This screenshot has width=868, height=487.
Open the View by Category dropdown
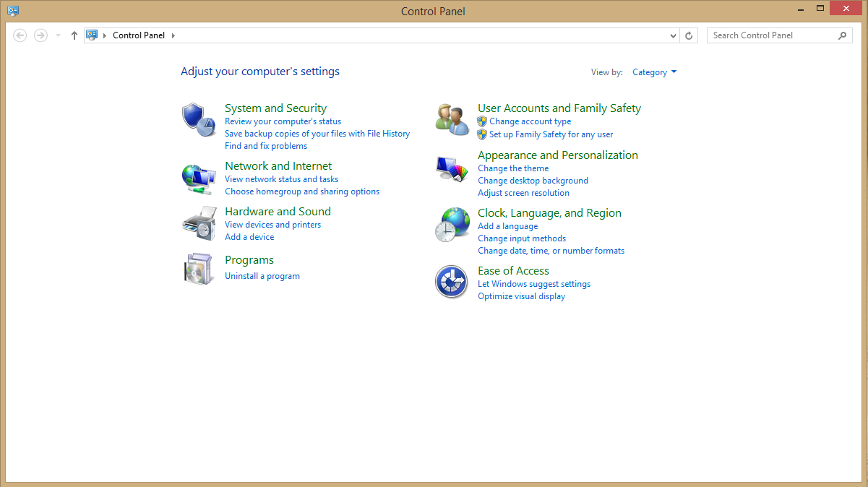tap(654, 72)
